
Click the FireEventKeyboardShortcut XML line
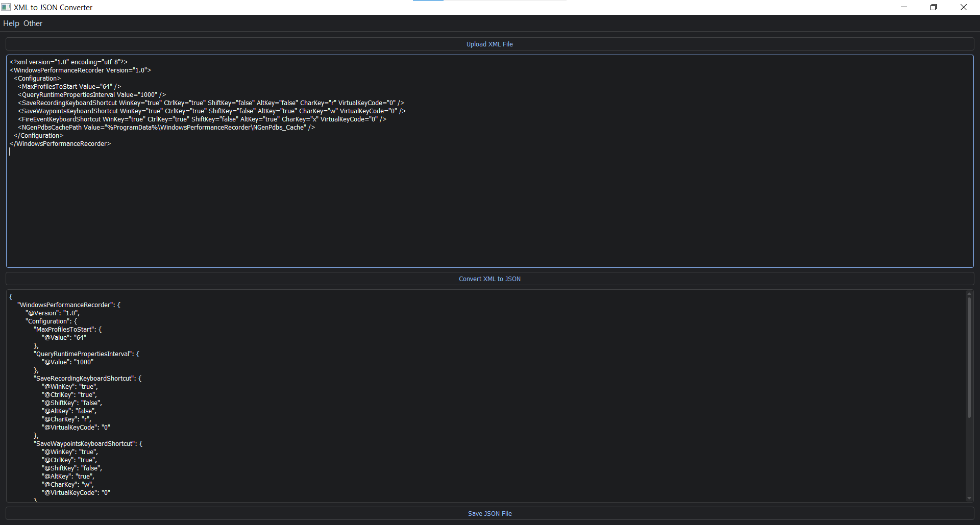click(202, 119)
